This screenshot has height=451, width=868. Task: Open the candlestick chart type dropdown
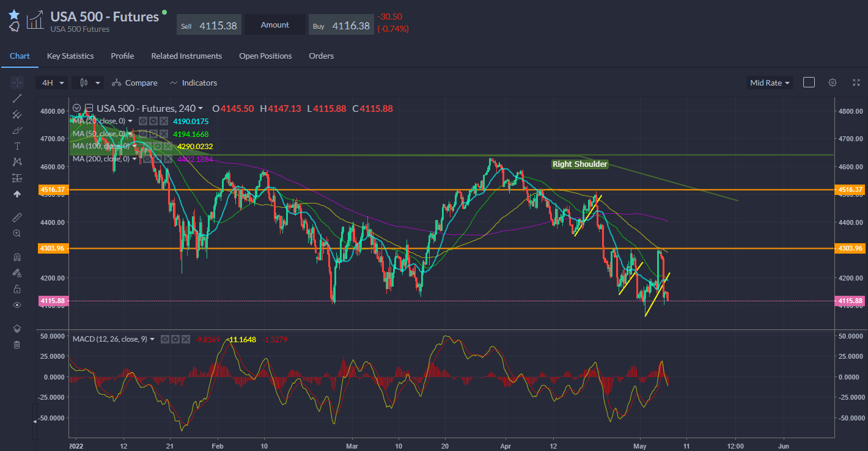point(88,82)
